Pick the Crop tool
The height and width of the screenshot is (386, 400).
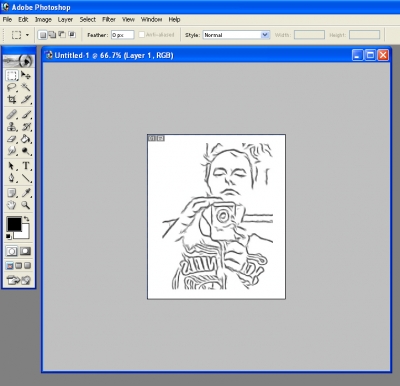[x=12, y=99]
